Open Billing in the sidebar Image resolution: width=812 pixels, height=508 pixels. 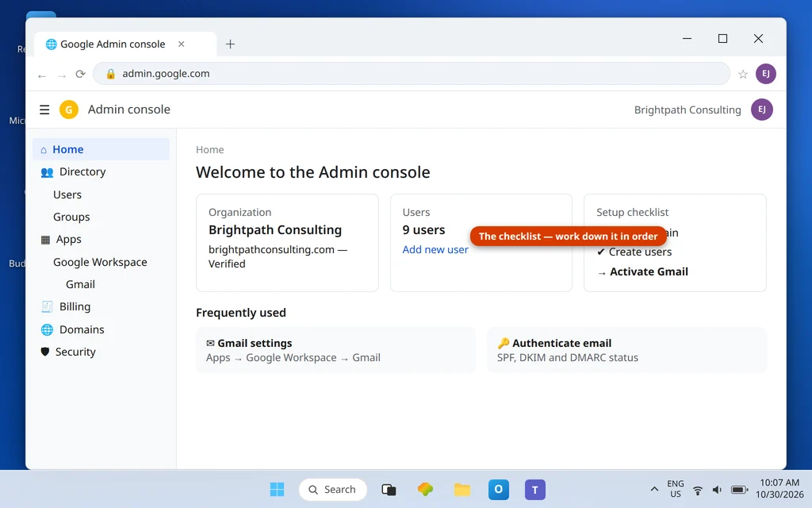[101, 306]
